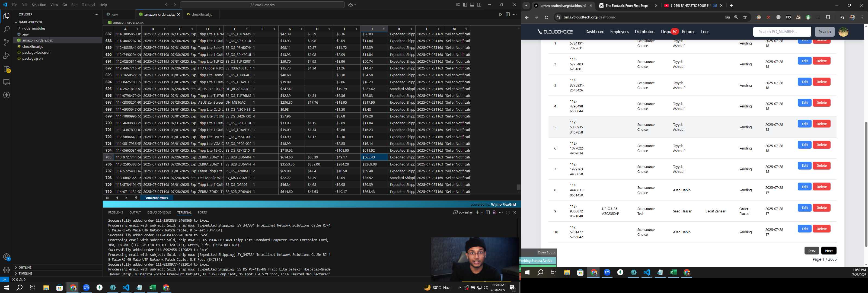Open Chrome three-dot menu

(x=862, y=17)
